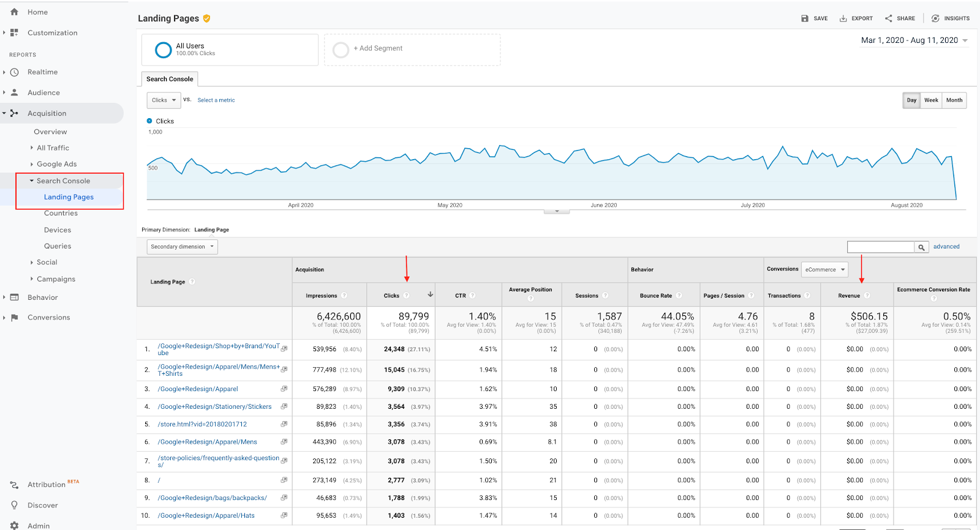
Task: Select the Search Console tab
Action: [x=170, y=79]
